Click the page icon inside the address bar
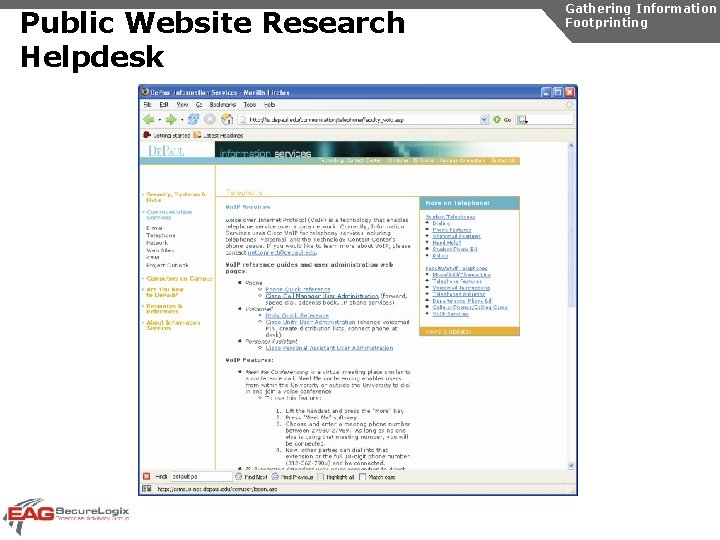Image resolution: width=720 pixels, height=540 pixels. 243,120
